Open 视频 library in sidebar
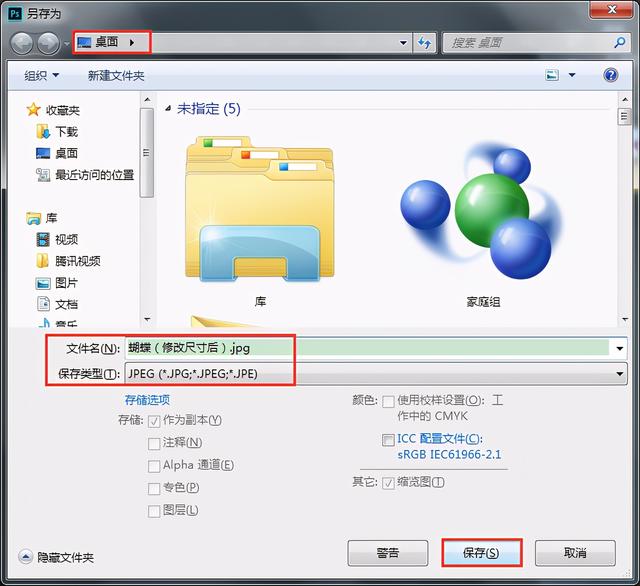Viewport: 640px width, 586px height. [57, 239]
